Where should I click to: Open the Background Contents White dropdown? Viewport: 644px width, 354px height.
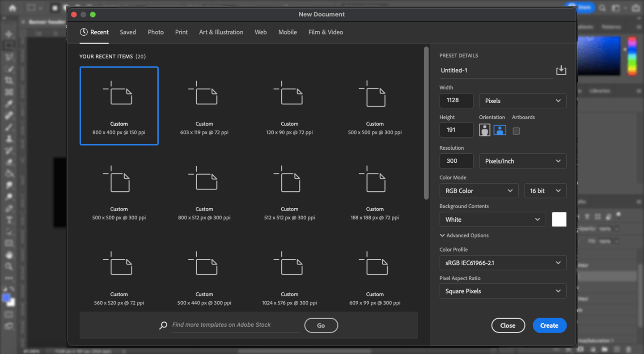point(492,219)
